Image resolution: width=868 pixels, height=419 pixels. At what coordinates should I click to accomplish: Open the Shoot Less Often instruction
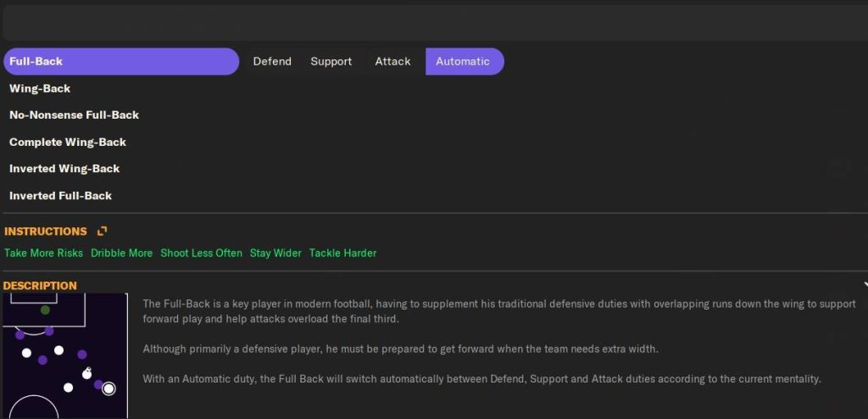pyautogui.click(x=201, y=253)
